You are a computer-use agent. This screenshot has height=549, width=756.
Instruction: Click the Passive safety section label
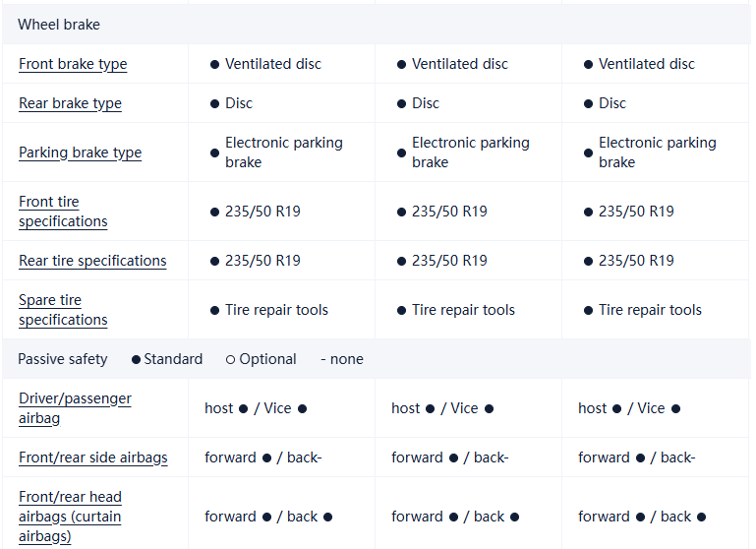tap(63, 359)
